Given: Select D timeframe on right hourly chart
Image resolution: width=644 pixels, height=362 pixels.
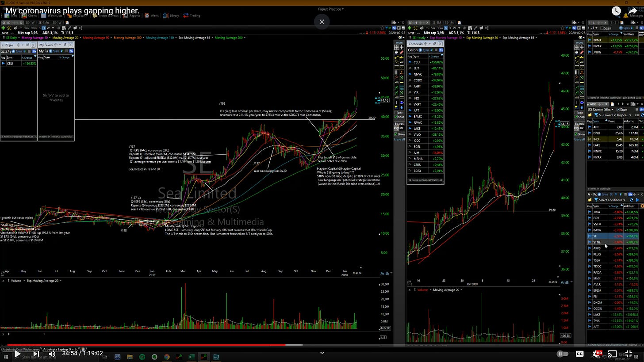Looking at the screenshot, I should tap(450, 28).
